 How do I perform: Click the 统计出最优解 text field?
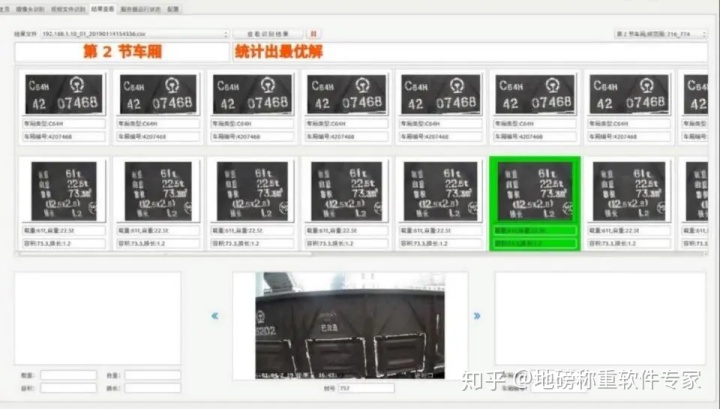tap(470, 52)
